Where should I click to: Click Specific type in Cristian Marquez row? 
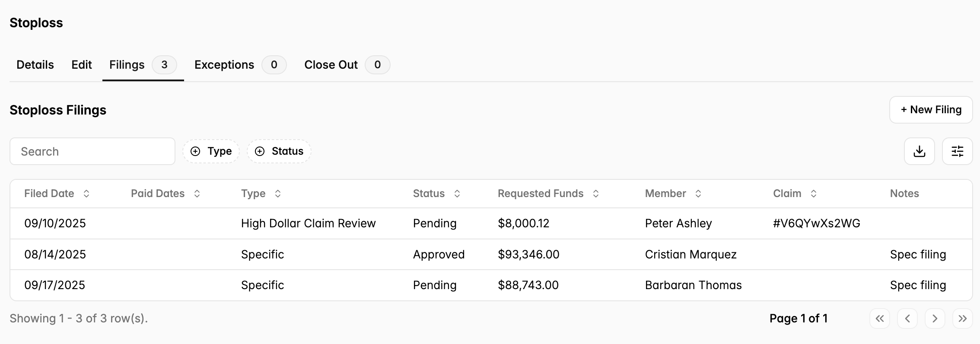click(x=263, y=255)
